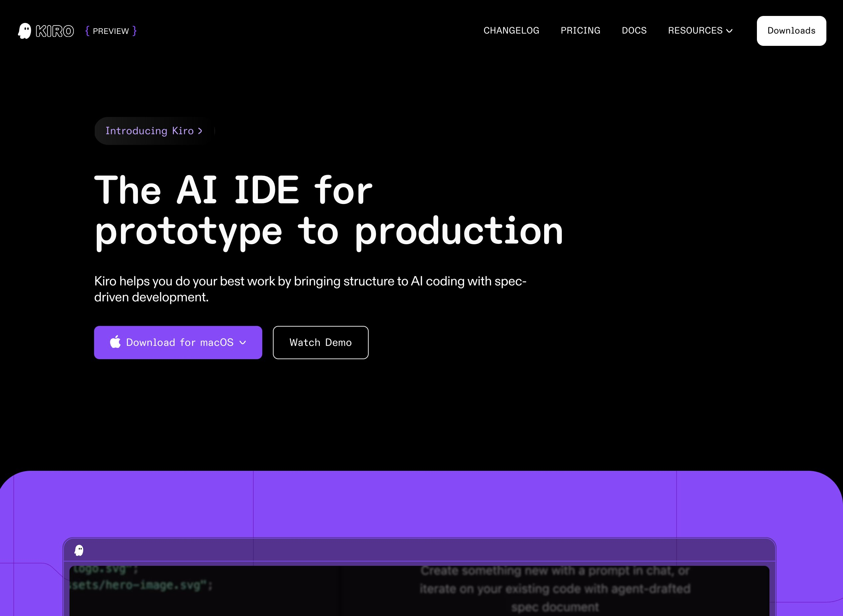Click the 'sets/hero-image.svg' code line in preview

click(140, 585)
